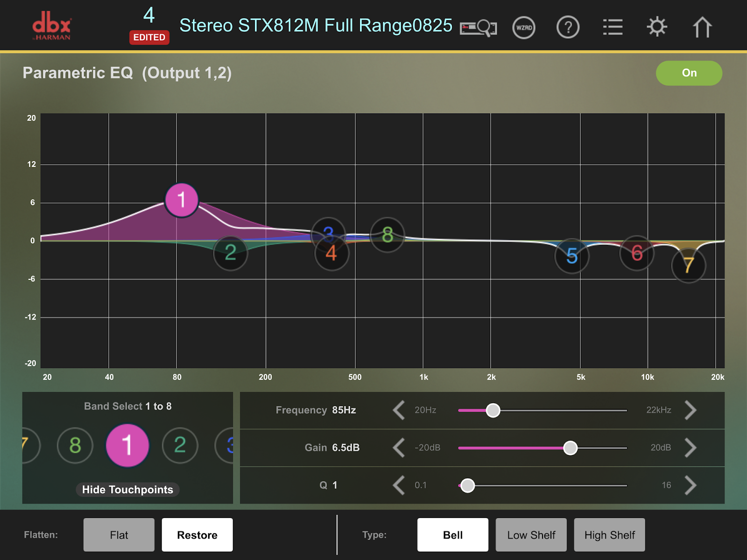Click the Parametric EQ (Output 1,2) title

point(127,73)
